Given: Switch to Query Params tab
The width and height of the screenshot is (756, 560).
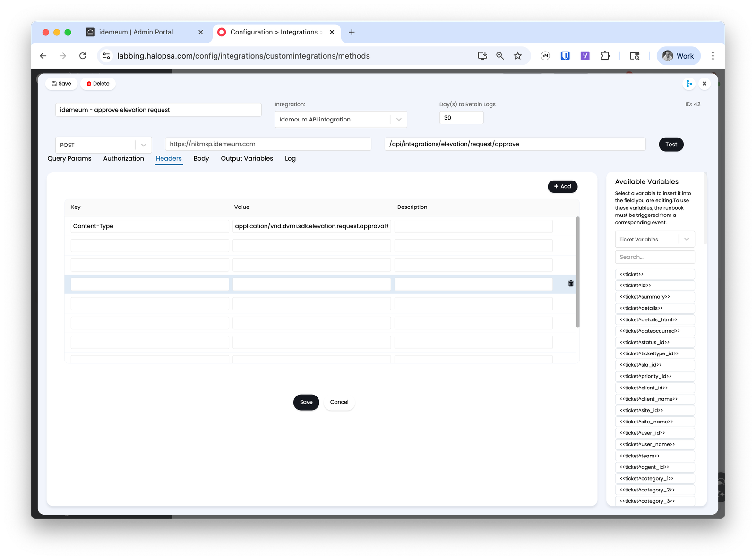Looking at the screenshot, I should point(69,159).
